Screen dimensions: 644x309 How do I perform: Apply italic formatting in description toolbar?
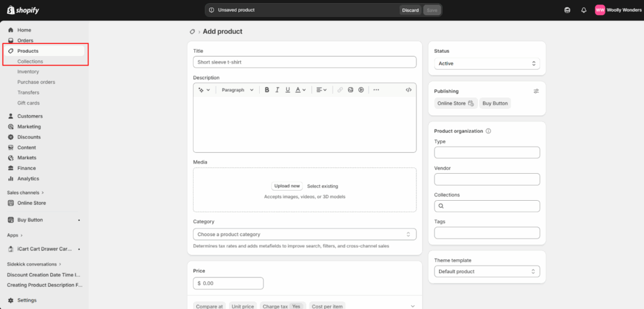[x=277, y=90]
